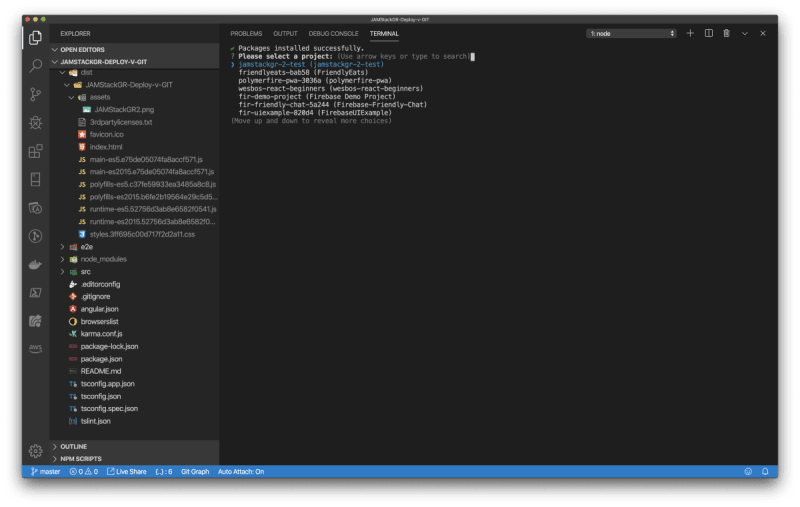The height and width of the screenshot is (507, 800).
Task: Click the feedback smiley in status bar
Action: pos(748,472)
